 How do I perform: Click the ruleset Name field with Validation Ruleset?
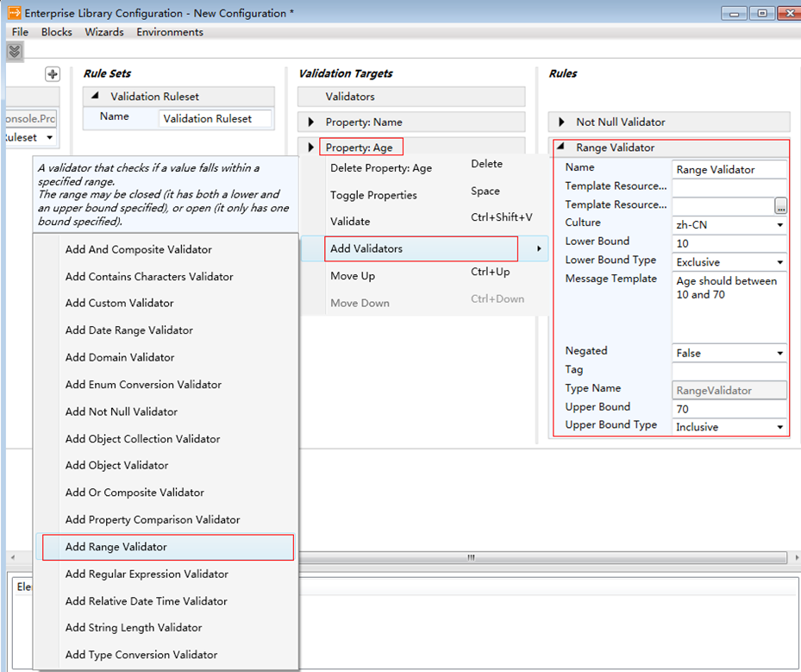[x=215, y=118]
